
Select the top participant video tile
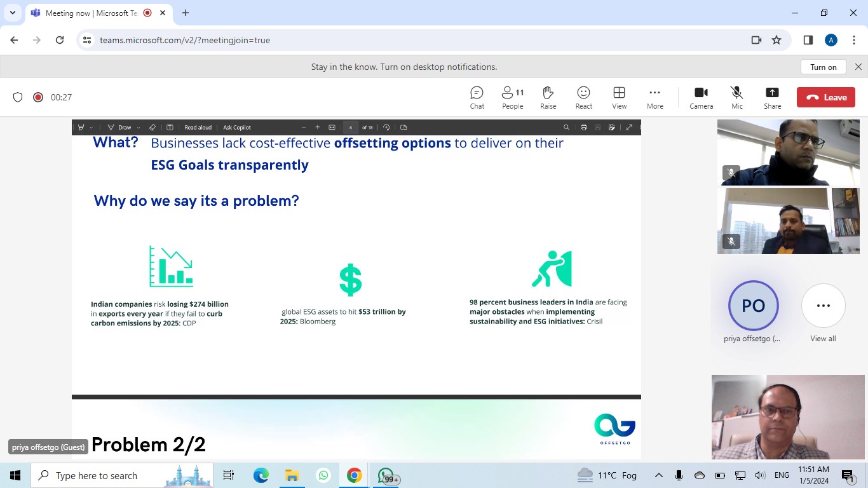pyautogui.click(x=789, y=152)
